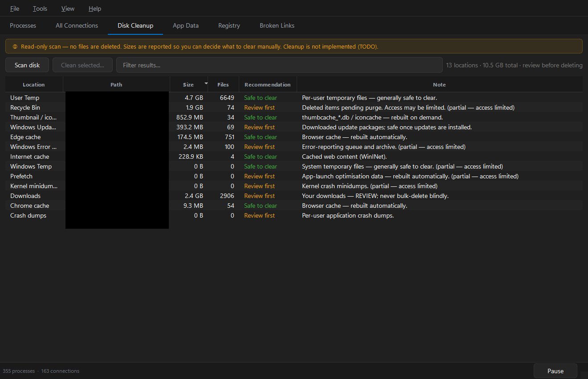Open the View menu
The image size is (588, 379).
coord(68,8)
